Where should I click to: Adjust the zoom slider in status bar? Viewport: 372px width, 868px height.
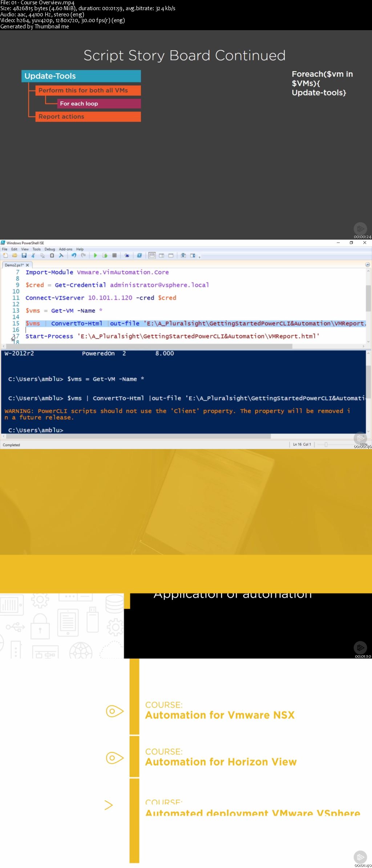click(326, 444)
